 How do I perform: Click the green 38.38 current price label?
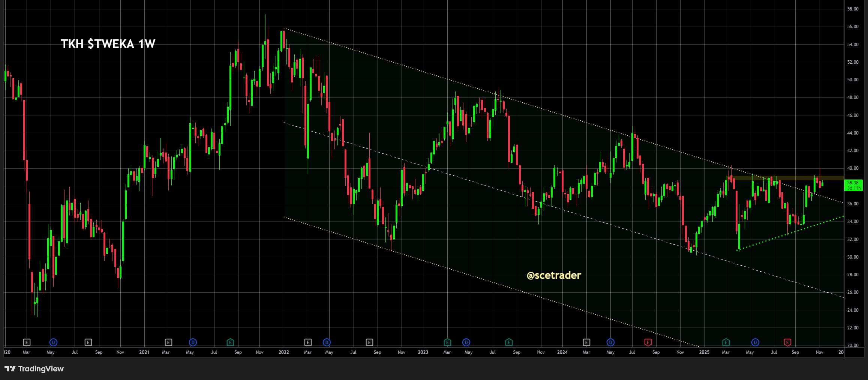tap(853, 185)
